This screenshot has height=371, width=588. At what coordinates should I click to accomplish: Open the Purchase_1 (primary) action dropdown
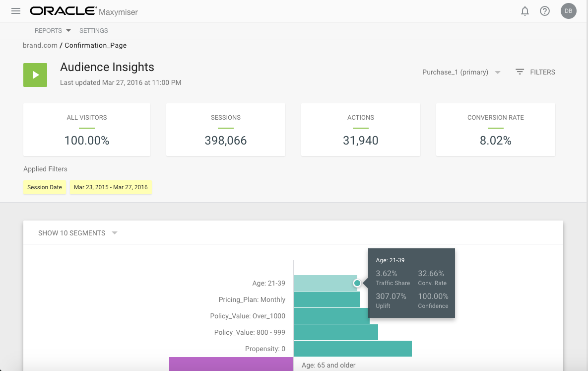(461, 72)
